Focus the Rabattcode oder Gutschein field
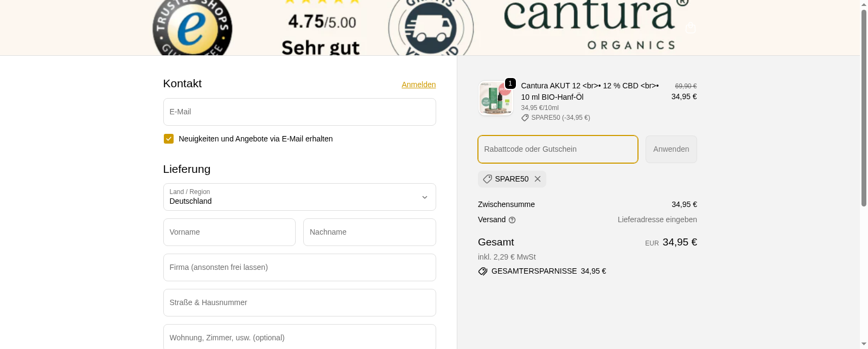This screenshot has height=349, width=868. point(558,149)
